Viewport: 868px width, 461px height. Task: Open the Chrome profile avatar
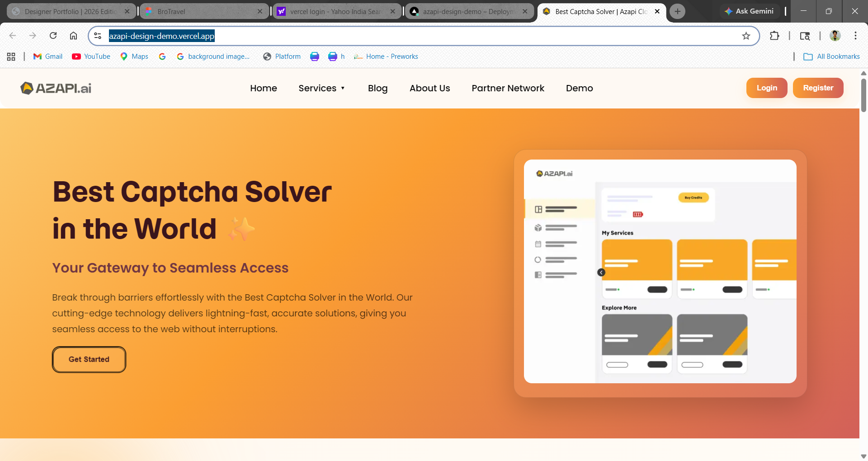coord(835,36)
